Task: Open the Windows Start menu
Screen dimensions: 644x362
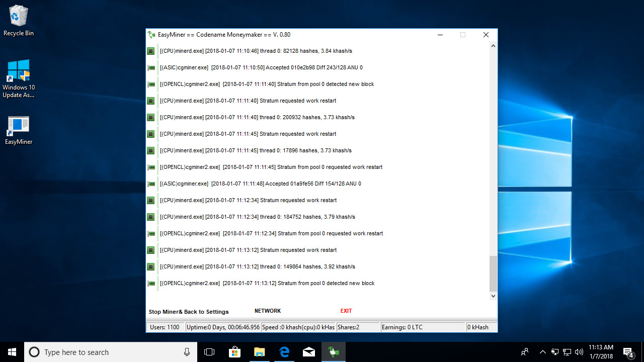Action: (x=12, y=352)
